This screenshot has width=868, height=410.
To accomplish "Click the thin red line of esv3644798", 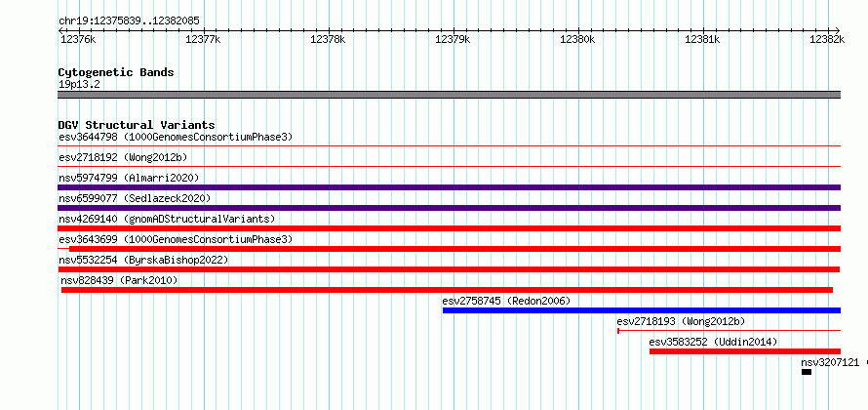I will tap(449, 145).
